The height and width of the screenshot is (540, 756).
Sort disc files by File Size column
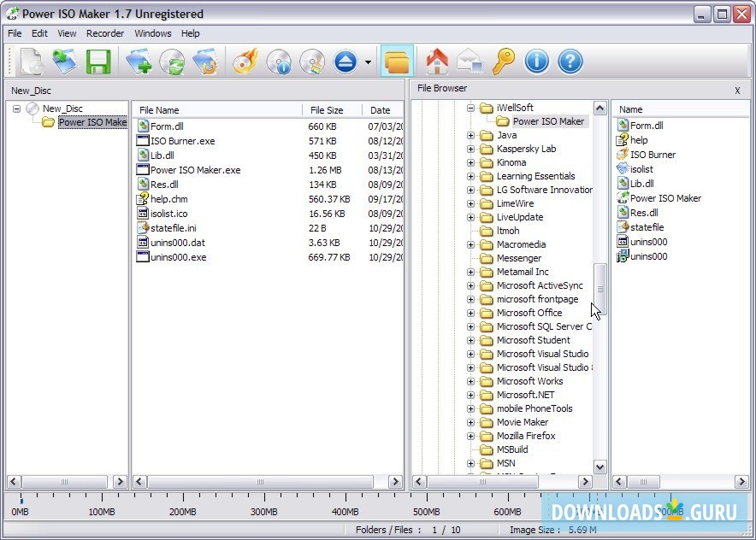332,110
